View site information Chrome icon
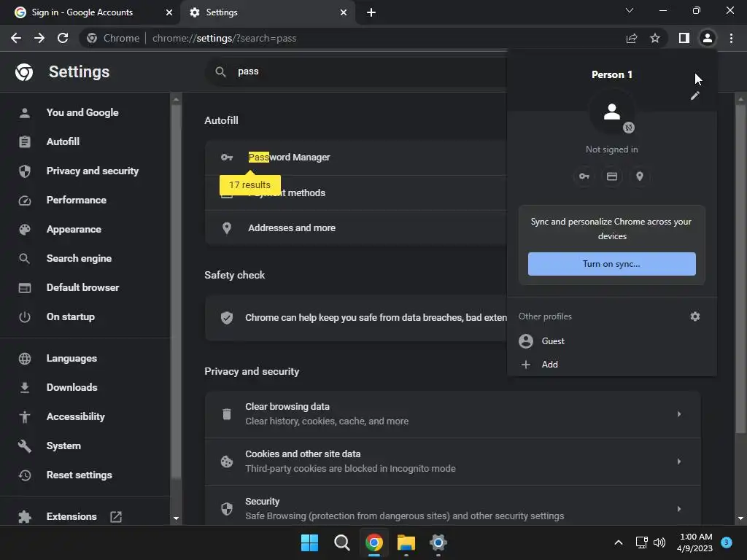747x560 pixels. (x=92, y=38)
